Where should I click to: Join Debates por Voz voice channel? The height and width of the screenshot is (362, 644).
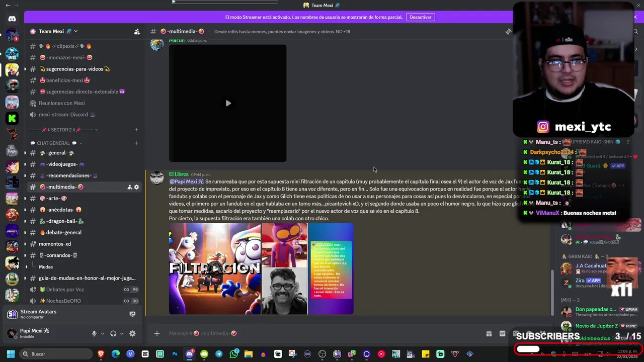coord(85,290)
